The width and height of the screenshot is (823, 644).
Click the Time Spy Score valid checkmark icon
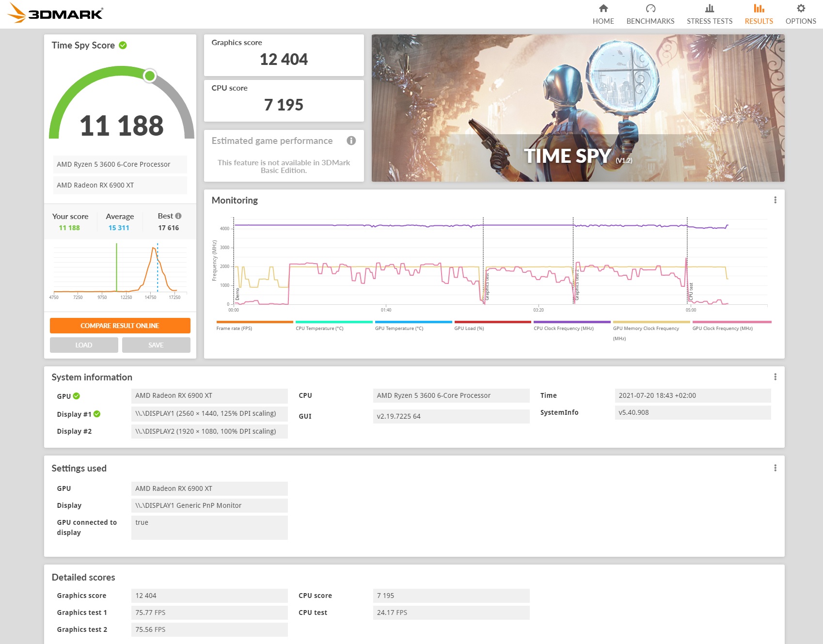(x=123, y=45)
